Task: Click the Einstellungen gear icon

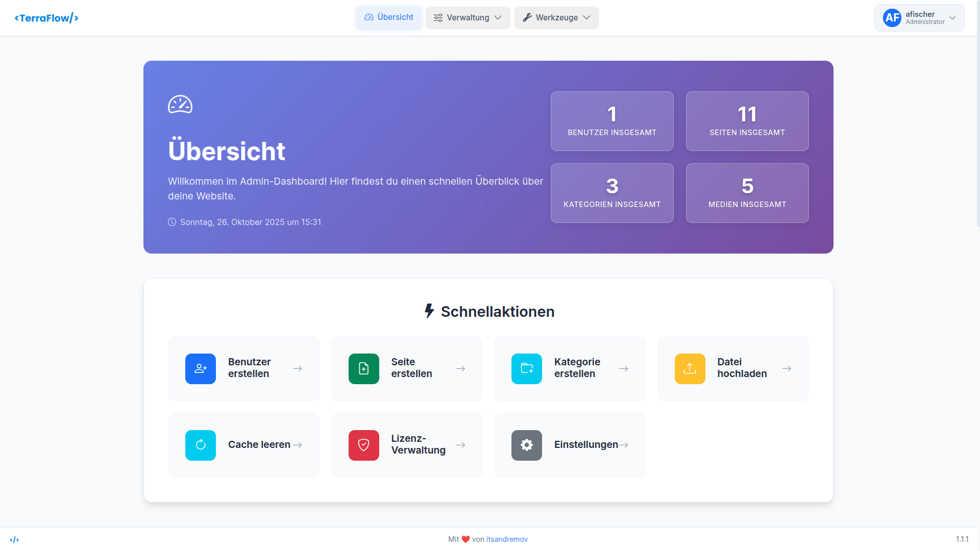Action: click(526, 445)
